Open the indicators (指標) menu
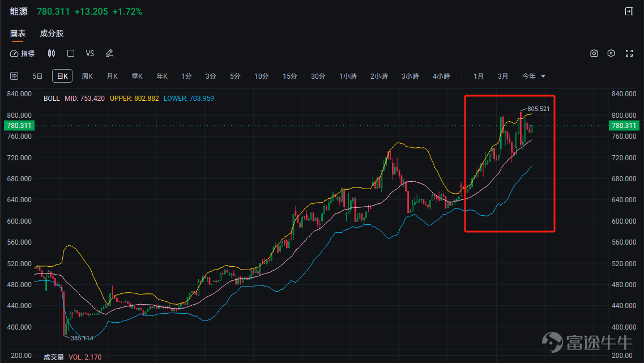This screenshot has height=363, width=644. (x=22, y=53)
